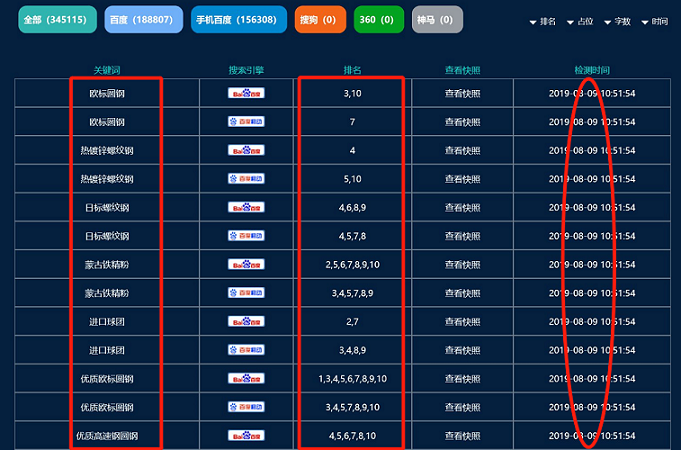This screenshot has height=450, width=681.
Task: Show the 搜狗 (0) results tab
Action: (x=320, y=20)
